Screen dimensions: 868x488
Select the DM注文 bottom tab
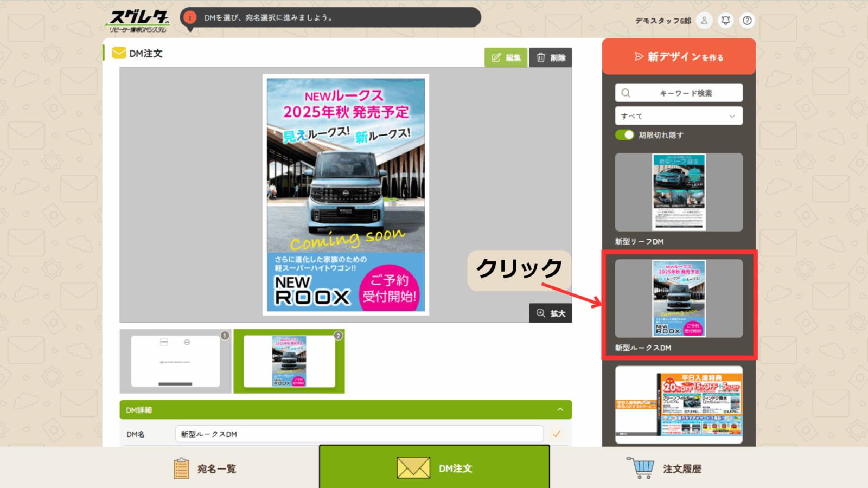pos(434,468)
